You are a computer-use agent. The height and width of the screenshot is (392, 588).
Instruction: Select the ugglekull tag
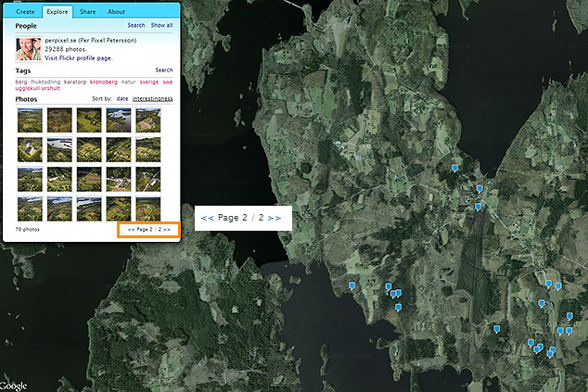(28, 88)
